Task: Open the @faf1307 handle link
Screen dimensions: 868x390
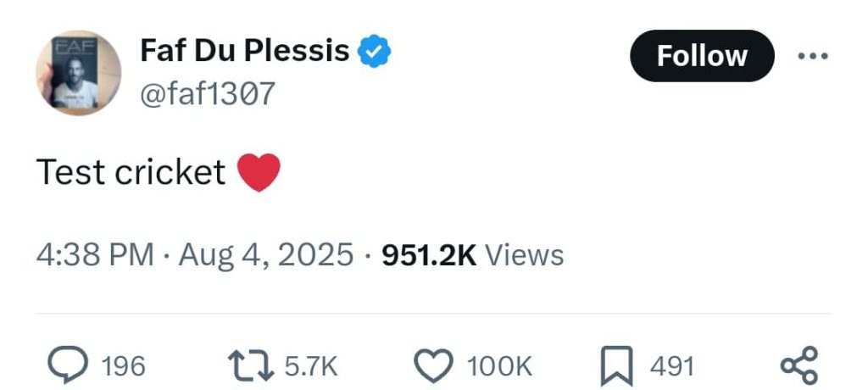Action: tap(207, 93)
